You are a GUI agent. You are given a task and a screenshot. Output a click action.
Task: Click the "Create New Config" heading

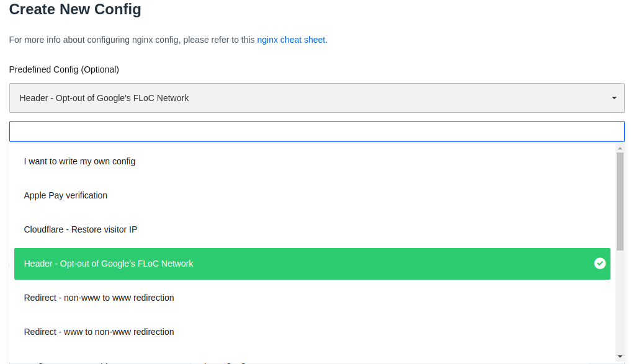[x=74, y=9]
